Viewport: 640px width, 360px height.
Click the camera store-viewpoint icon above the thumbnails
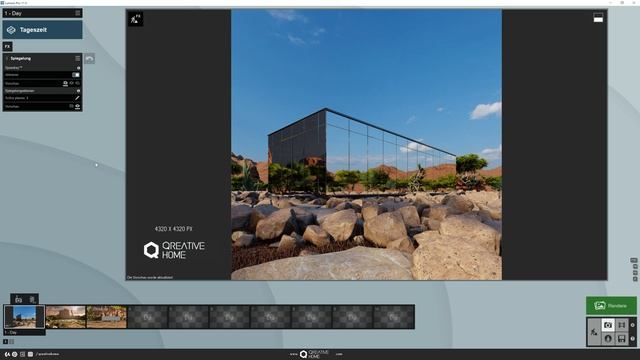point(18,300)
